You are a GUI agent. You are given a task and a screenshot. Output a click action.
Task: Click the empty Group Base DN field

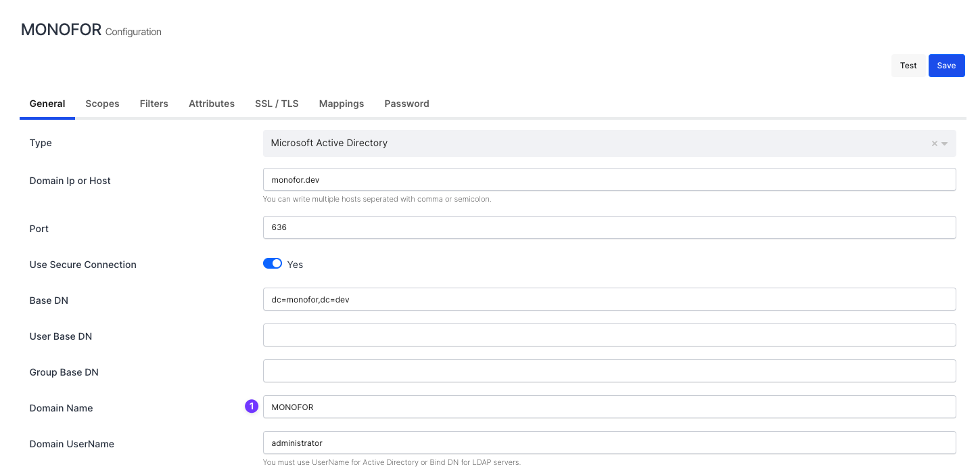click(x=609, y=371)
